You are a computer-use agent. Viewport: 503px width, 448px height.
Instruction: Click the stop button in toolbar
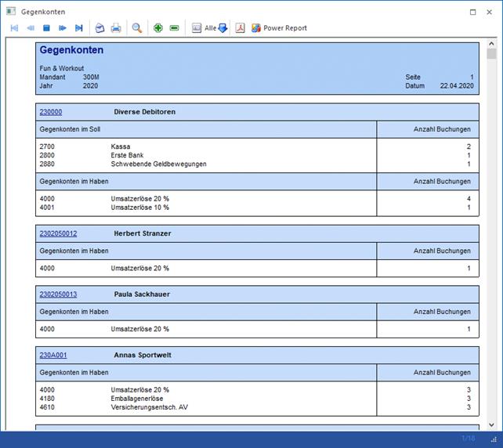point(46,28)
